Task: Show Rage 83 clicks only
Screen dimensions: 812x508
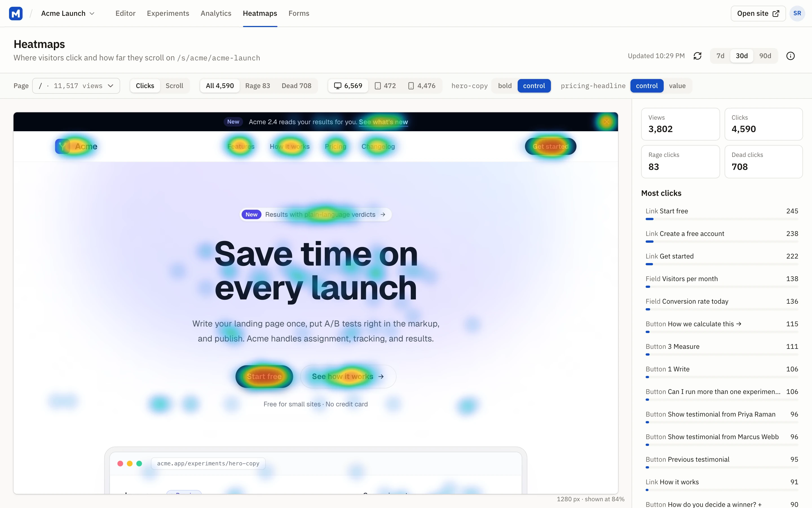Action: pyautogui.click(x=258, y=86)
